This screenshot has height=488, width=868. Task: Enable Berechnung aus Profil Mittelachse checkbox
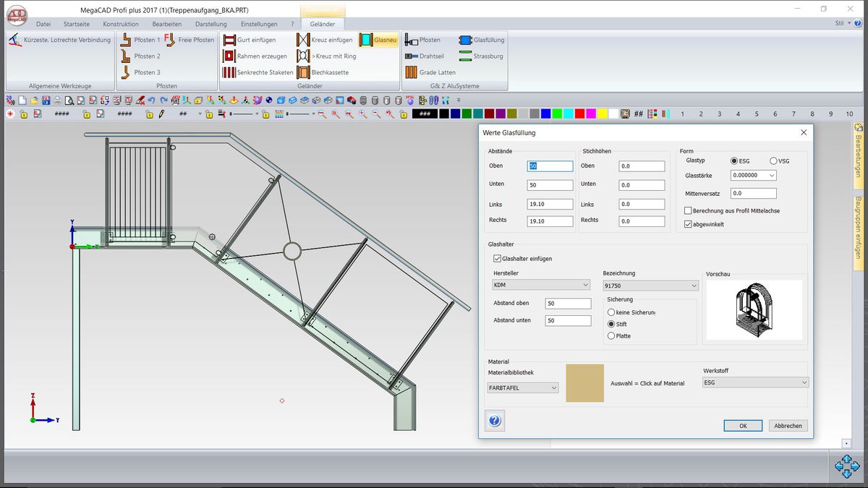[688, 210]
